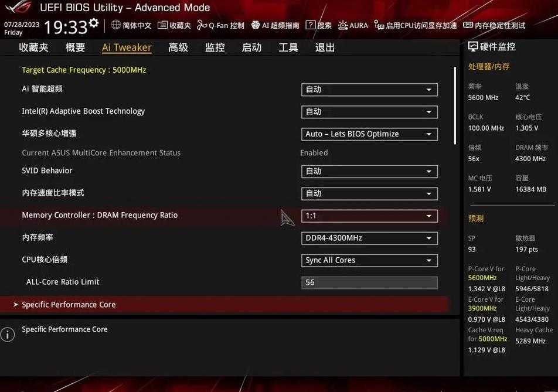Click the 19:33 clock display

66,27
